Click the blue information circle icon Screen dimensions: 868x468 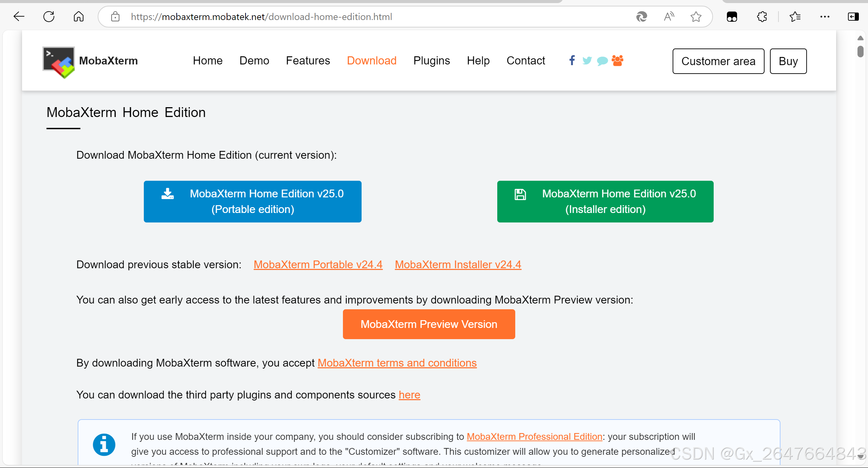coord(104,445)
